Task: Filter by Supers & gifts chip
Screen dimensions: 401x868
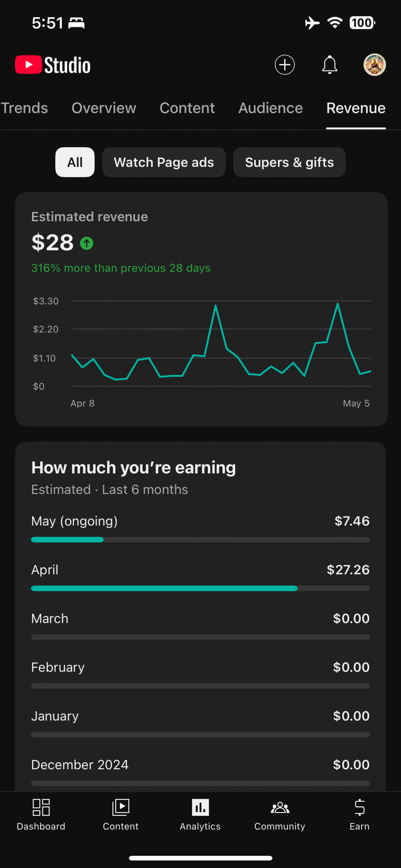Action: (x=289, y=162)
